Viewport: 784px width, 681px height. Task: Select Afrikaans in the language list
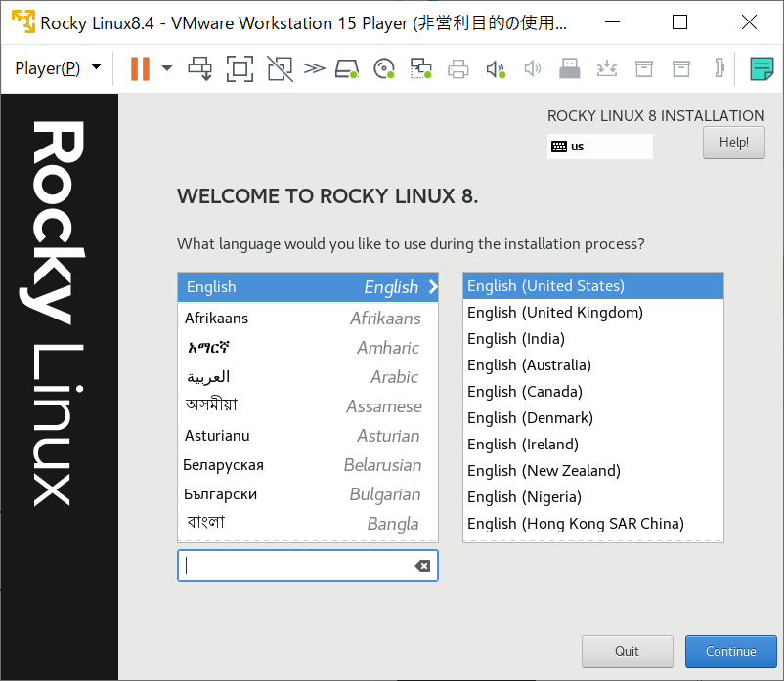(x=308, y=319)
